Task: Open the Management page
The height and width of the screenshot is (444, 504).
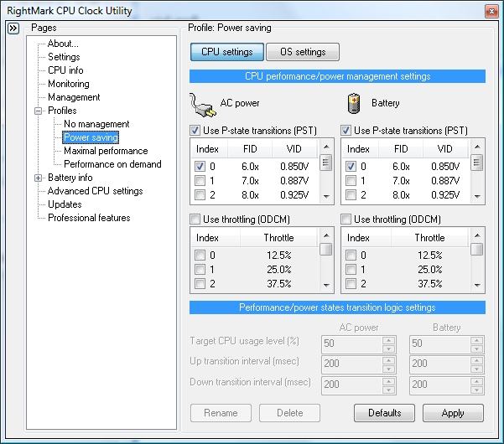Action: (74, 97)
